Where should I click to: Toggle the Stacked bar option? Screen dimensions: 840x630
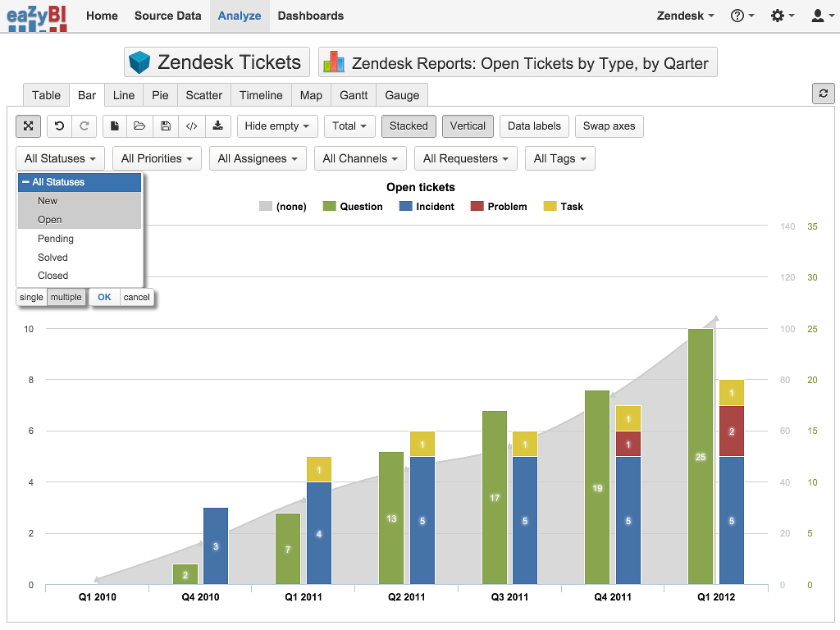[409, 126]
